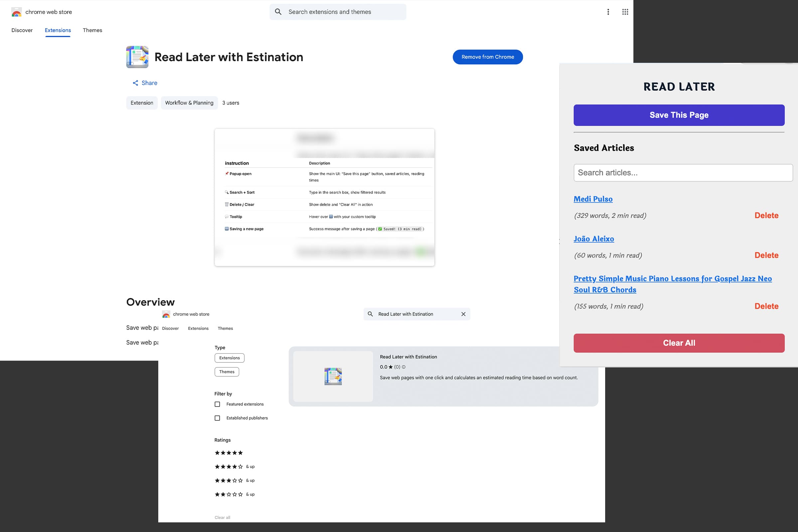Open the Google apps grid icon
This screenshot has height=532, width=798.
coord(625,12)
